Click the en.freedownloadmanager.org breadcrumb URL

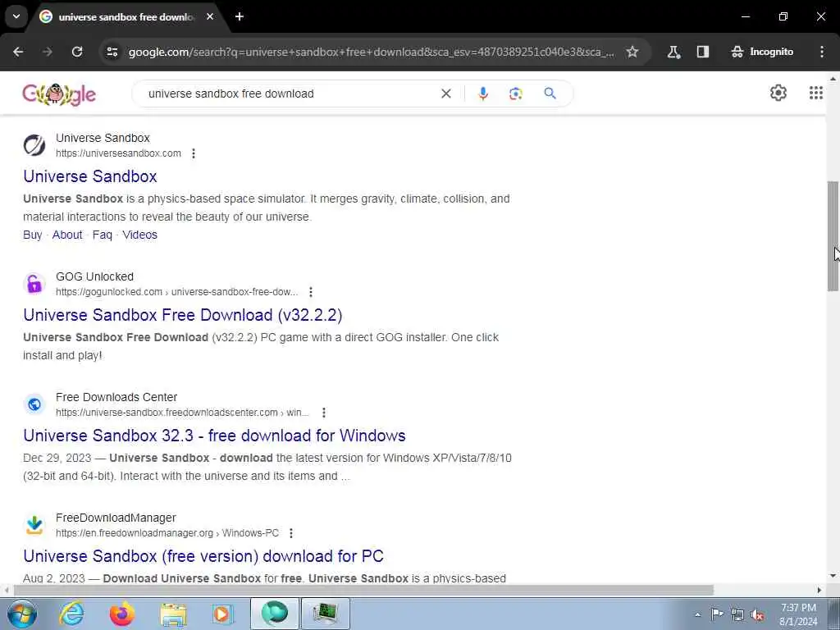coord(167,533)
